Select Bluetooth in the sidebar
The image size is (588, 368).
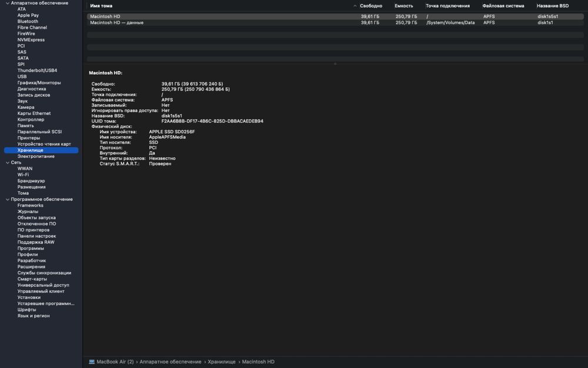coord(28,21)
